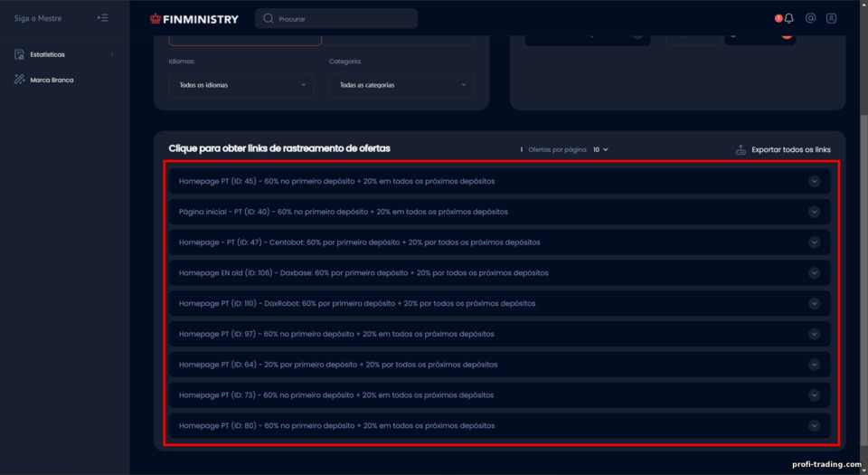Image resolution: width=868 pixels, height=475 pixels.
Task: Select DaxRobot offer row text
Action: tap(357, 303)
